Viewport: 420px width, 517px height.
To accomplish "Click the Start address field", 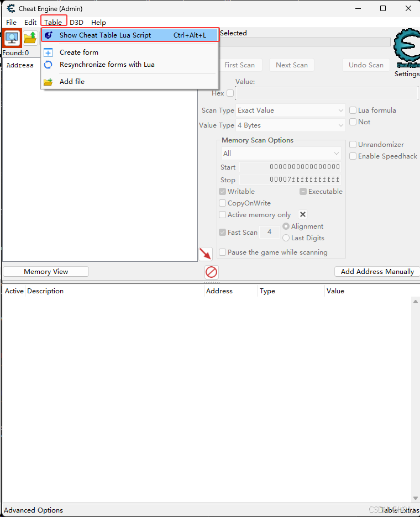I will click(290, 167).
